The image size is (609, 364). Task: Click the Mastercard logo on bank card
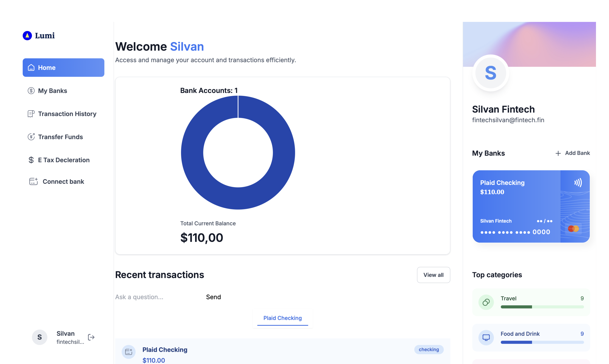[x=573, y=229]
